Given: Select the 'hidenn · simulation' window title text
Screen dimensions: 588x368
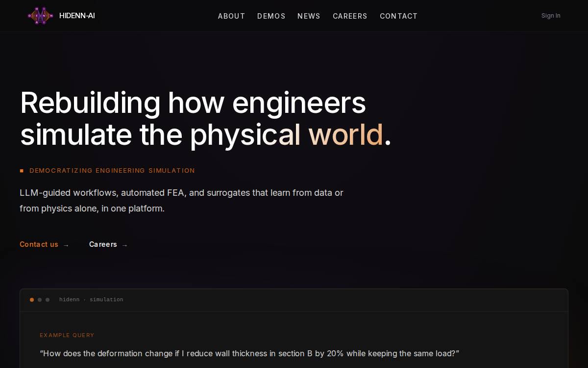Looking at the screenshot, I should (x=91, y=300).
